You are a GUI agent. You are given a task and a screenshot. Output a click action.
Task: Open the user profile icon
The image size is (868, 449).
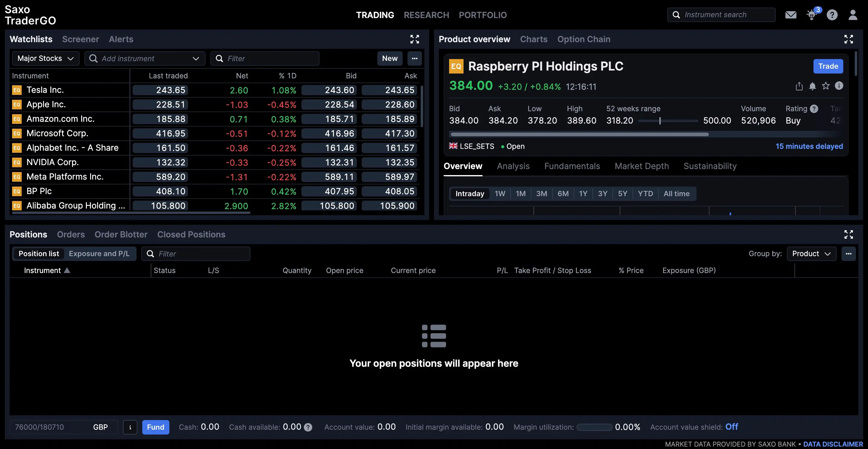click(x=853, y=15)
